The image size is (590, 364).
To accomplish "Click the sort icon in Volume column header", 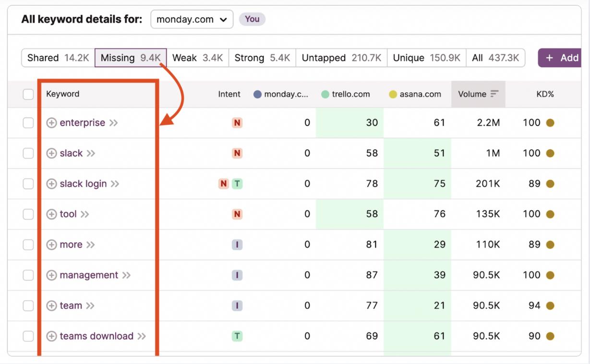I will [x=494, y=94].
